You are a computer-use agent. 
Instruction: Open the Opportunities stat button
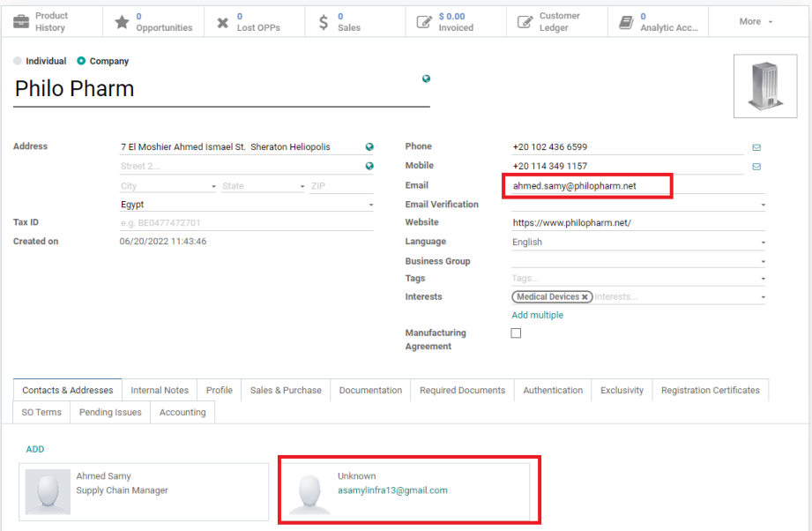(153, 22)
